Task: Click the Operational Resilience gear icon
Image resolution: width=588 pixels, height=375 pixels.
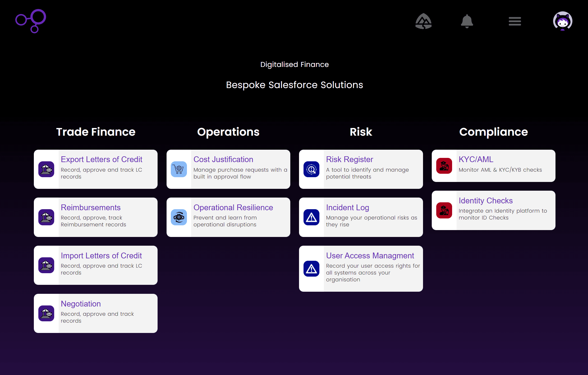Action: pyautogui.click(x=179, y=217)
